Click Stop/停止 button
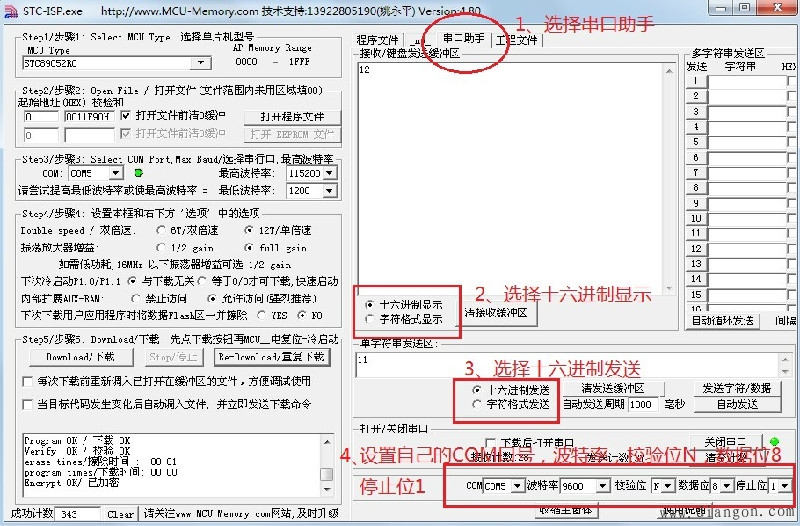 (x=173, y=357)
